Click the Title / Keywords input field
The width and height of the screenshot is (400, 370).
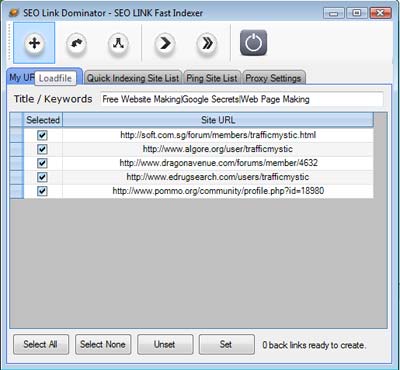point(242,99)
